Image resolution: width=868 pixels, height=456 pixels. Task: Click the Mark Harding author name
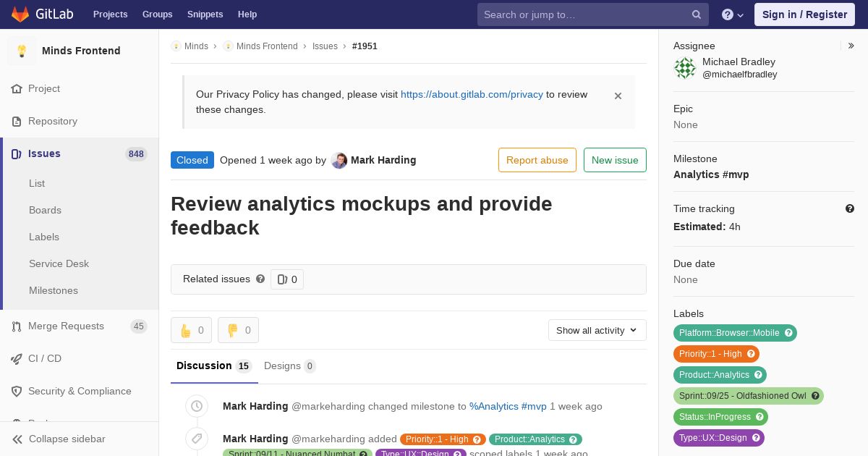(x=383, y=160)
